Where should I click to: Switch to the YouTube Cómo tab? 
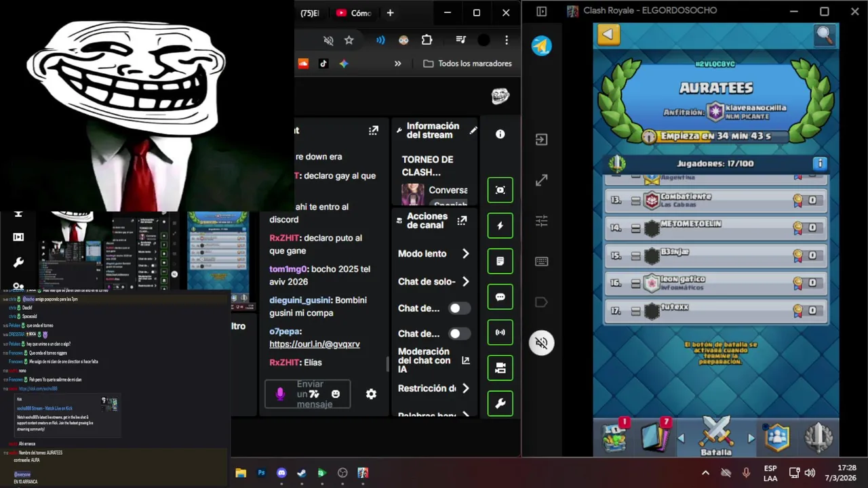(354, 13)
